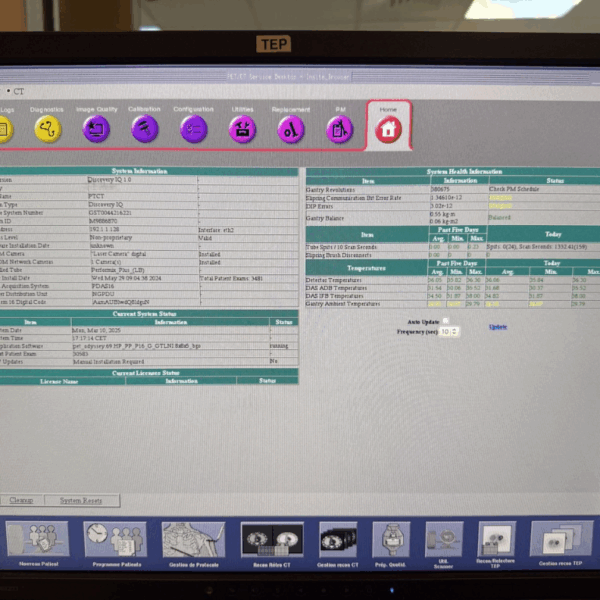Open Gestion recon CT

point(338,539)
